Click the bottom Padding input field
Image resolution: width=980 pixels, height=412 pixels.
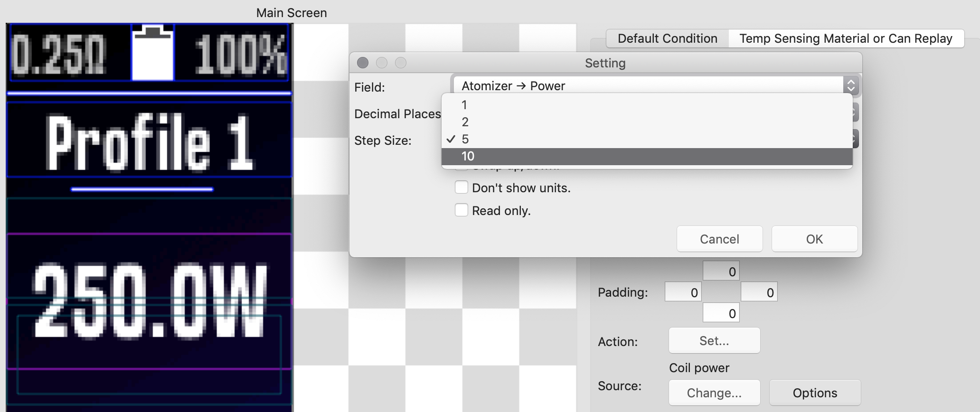[x=721, y=313]
